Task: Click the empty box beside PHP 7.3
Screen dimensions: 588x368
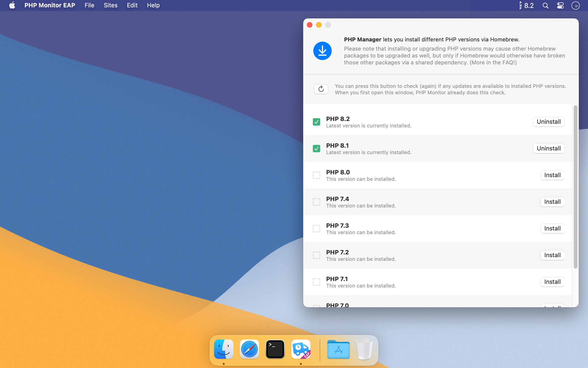Action: point(316,229)
